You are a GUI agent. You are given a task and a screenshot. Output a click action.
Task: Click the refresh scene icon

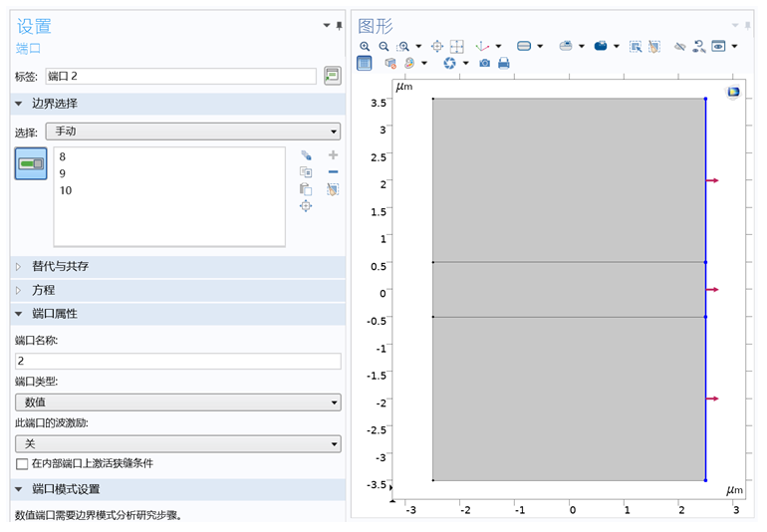[x=449, y=63]
